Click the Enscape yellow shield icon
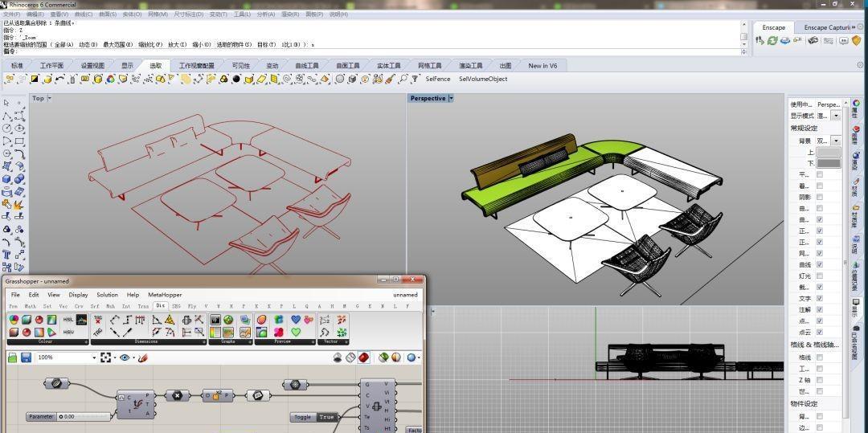The image size is (868, 433). pos(856,40)
